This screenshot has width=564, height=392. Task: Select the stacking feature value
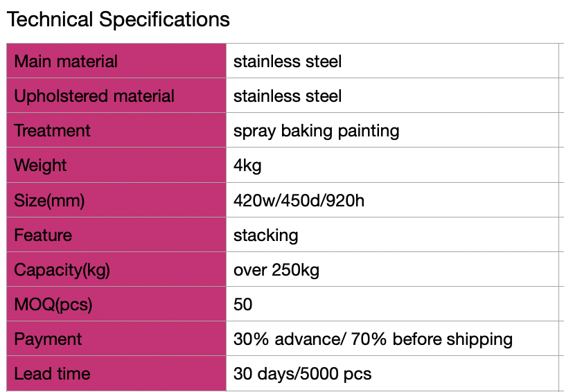265,235
